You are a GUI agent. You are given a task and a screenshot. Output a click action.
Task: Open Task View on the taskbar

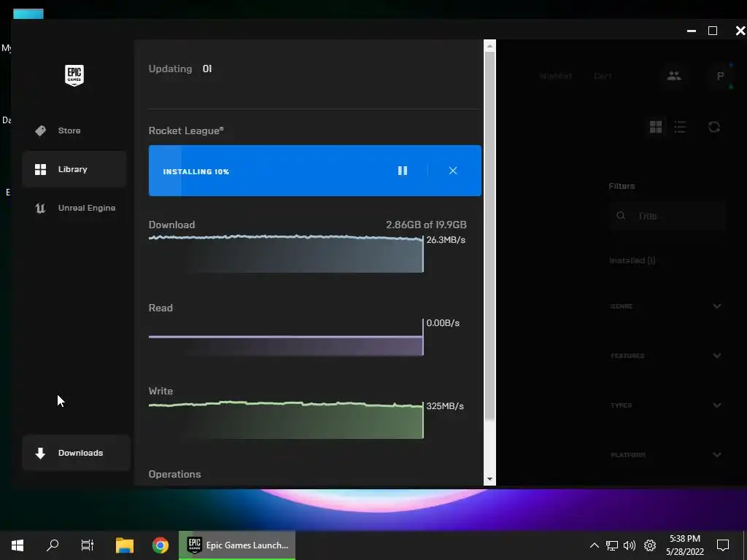pyautogui.click(x=88, y=545)
